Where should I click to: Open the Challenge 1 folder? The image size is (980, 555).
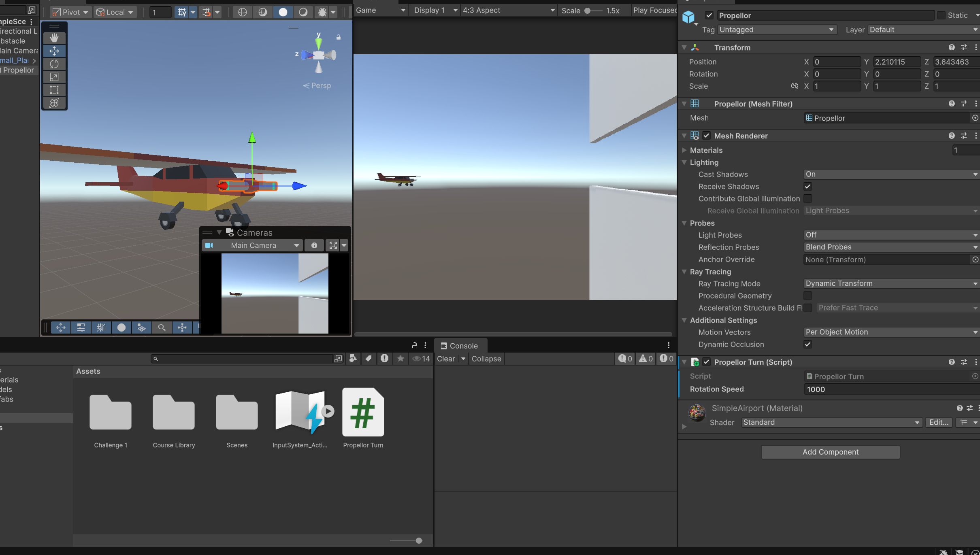click(x=111, y=418)
